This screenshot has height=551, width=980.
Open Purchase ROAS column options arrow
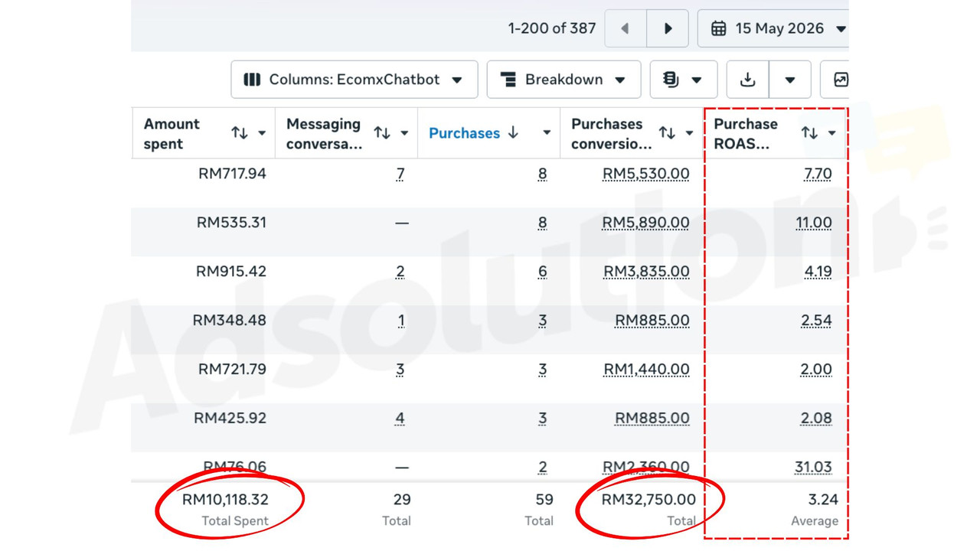(831, 133)
